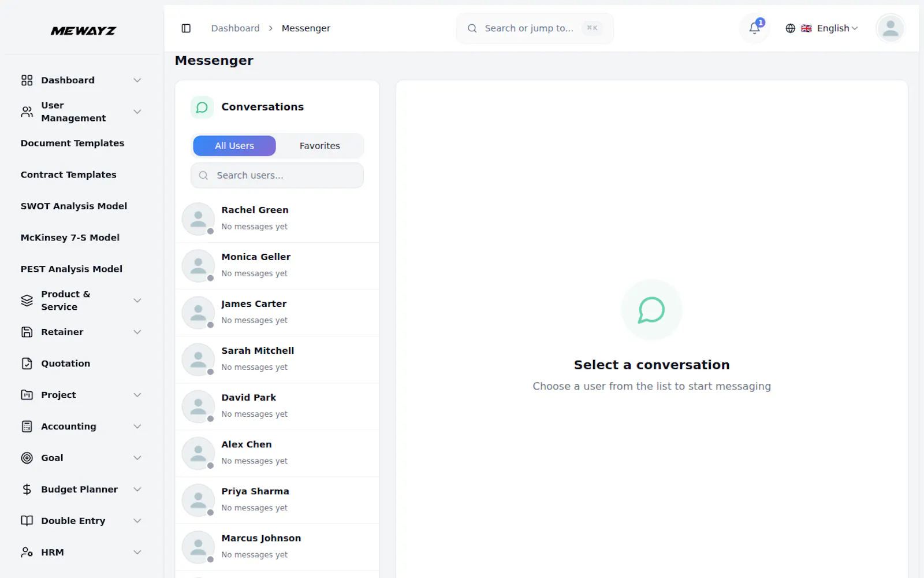Screen dimensions: 924x578
Task: Click the globe language icon
Action: [790, 28]
